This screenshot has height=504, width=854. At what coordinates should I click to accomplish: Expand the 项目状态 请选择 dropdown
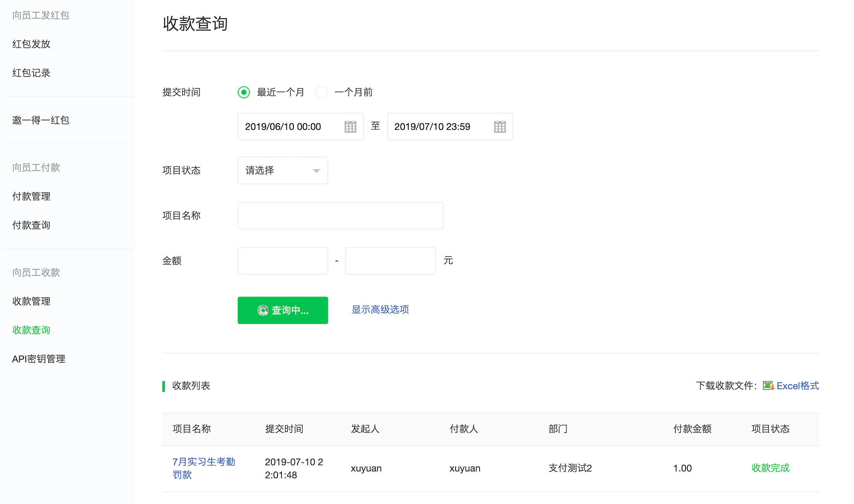pyautogui.click(x=283, y=170)
